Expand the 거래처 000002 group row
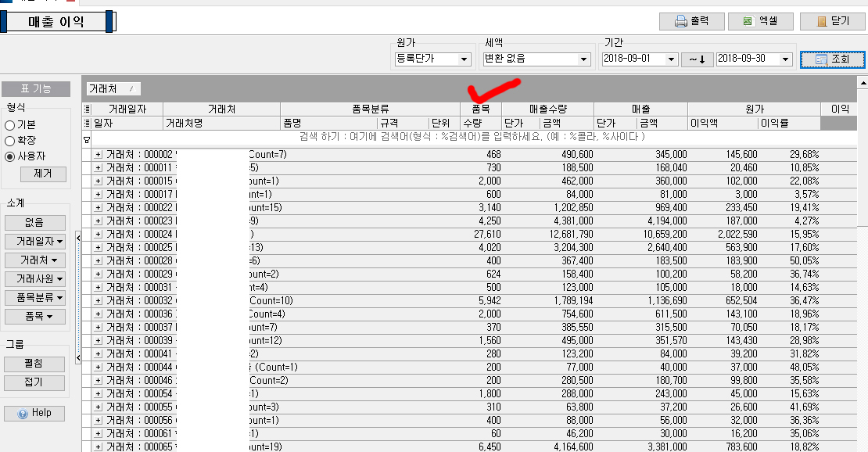 pyautogui.click(x=98, y=155)
